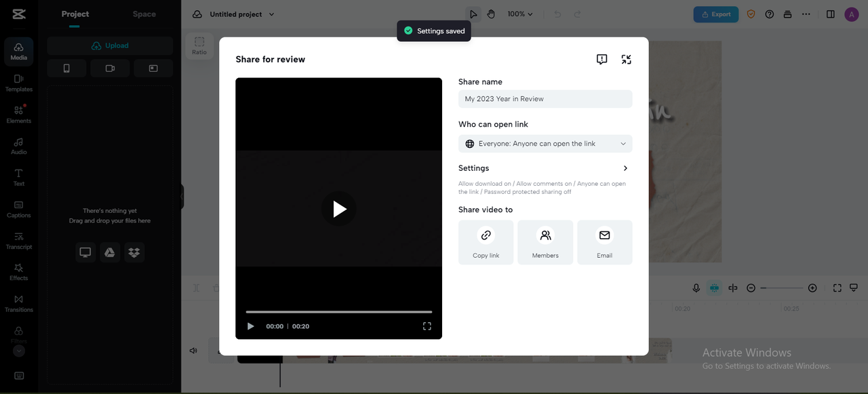Open the user avatar menu
868x394 pixels.
[x=852, y=14]
